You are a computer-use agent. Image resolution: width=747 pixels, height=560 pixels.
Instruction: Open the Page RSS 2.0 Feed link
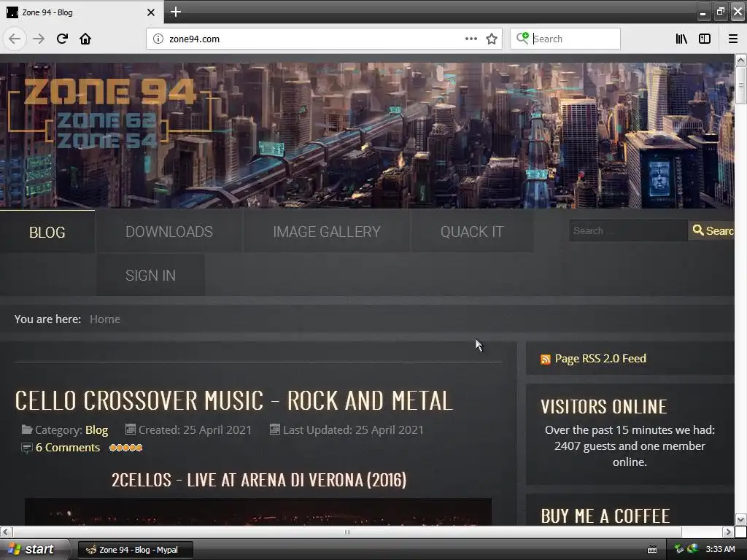[x=600, y=359]
